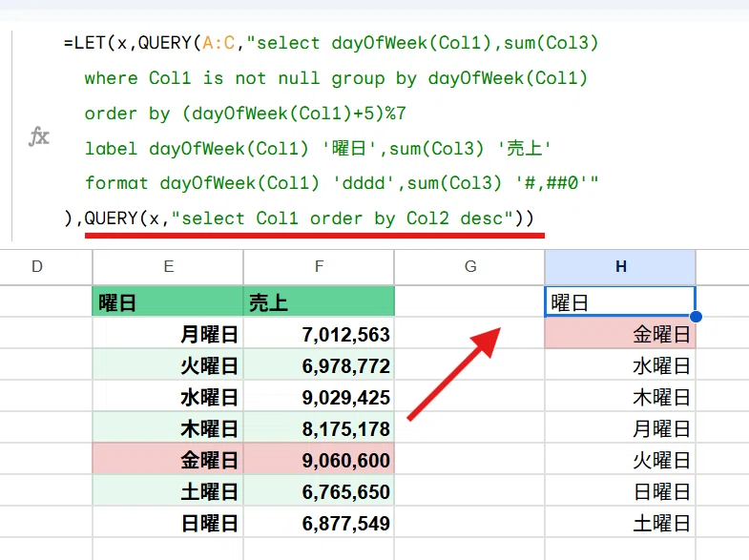This screenshot has height=560, width=749.
Task: Select 火曜日 in column H
Action: point(620,459)
